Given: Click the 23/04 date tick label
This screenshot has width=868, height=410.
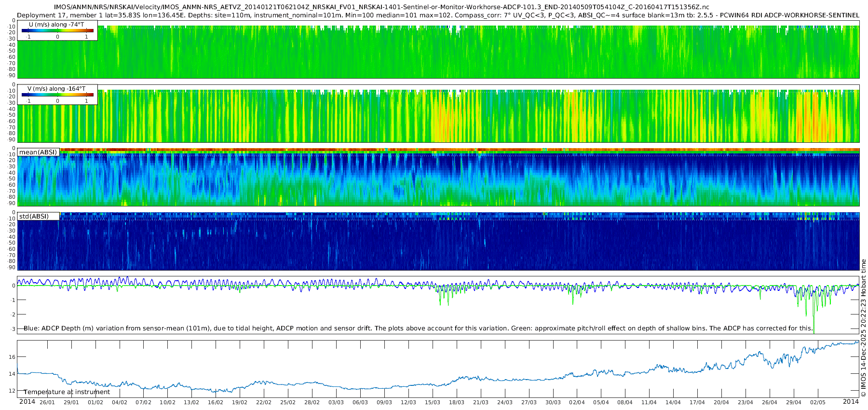Looking at the screenshot, I should tap(745, 403).
